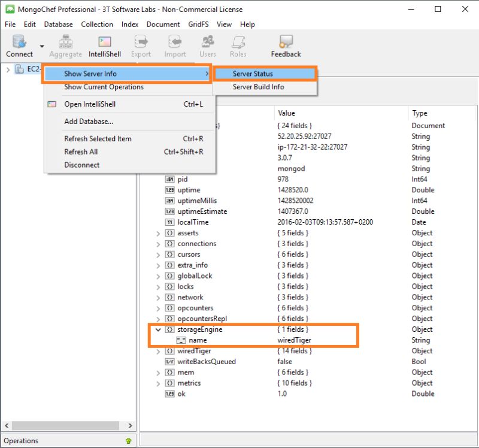Click the localTime date type icon

pos(169,222)
